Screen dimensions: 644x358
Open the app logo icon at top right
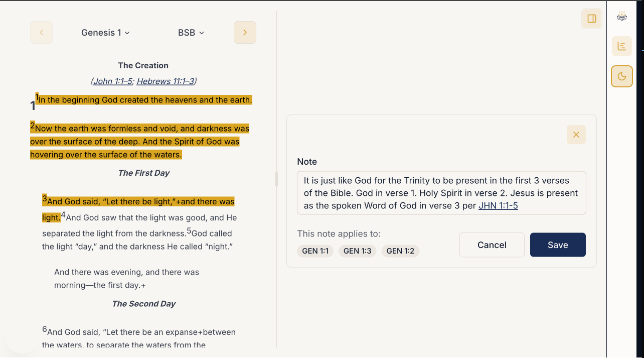tap(622, 17)
